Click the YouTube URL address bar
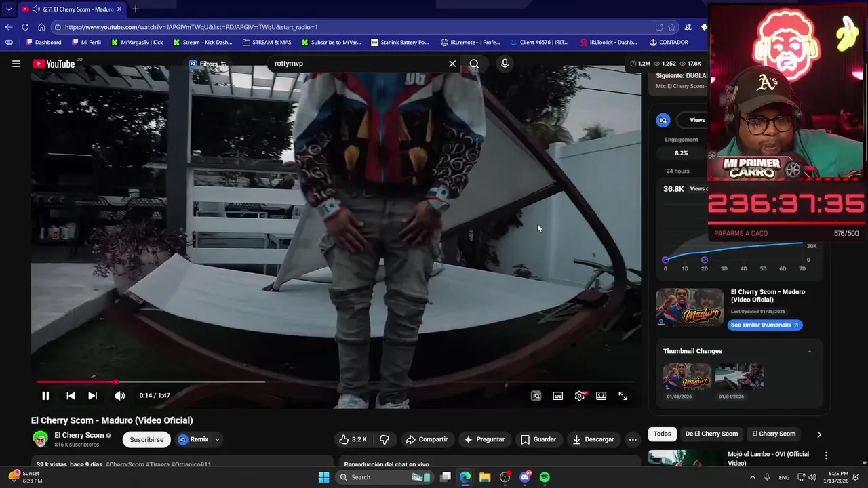Image resolution: width=868 pixels, height=488 pixels. (x=353, y=27)
